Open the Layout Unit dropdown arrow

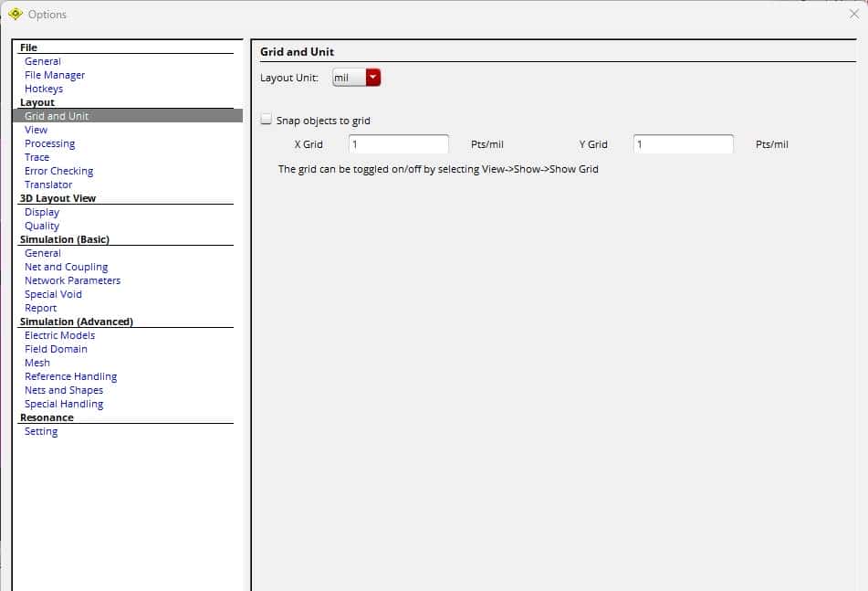coord(372,78)
